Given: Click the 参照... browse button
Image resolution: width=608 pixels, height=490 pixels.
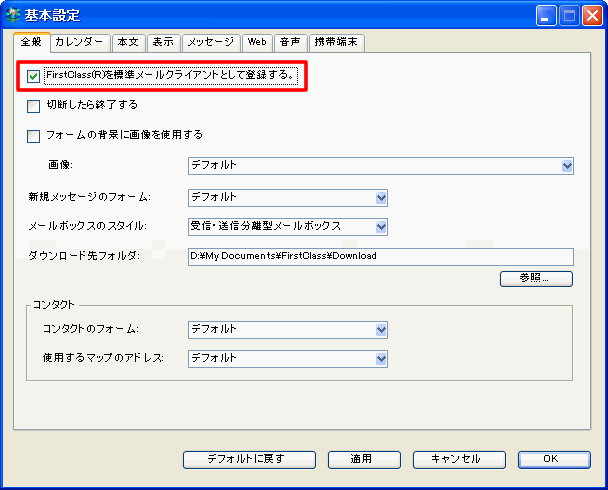Looking at the screenshot, I should (x=536, y=278).
